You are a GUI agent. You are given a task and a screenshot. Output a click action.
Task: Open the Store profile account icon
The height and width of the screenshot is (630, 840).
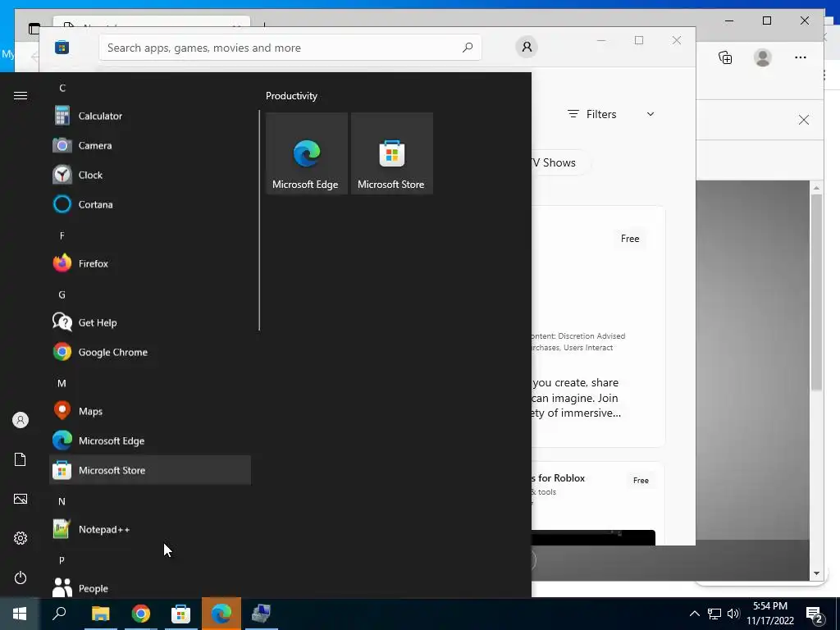coord(527,47)
